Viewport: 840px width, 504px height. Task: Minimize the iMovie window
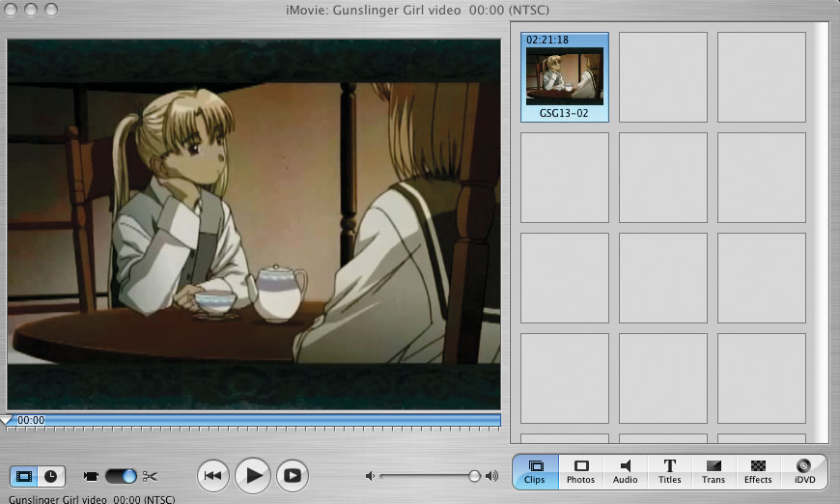point(31,10)
